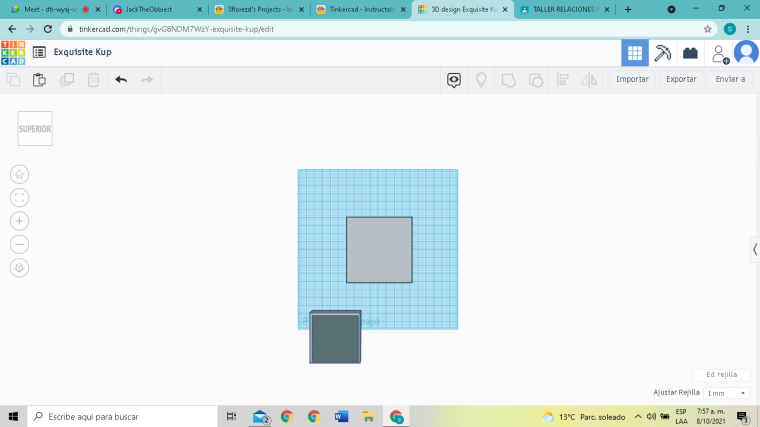760x427 pixels.
Task: Click the weather 13°C Parc. soleado widget
Action: click(x=584, y=417)
